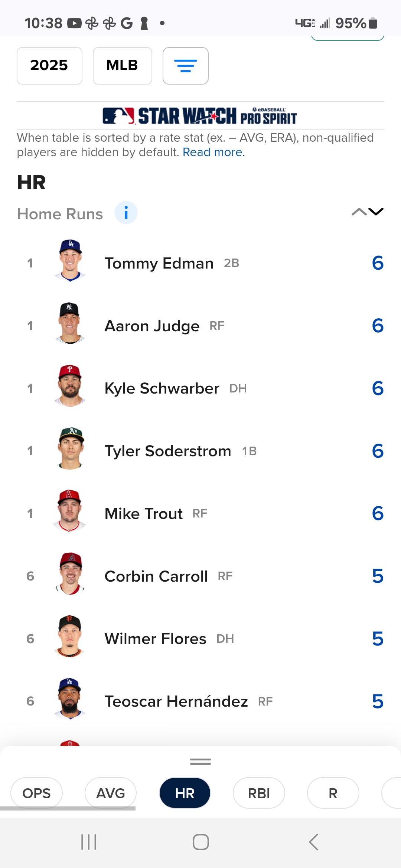This screenshot has height=868, width=401.
Task: Follow the Read more link
Action: 214,152
